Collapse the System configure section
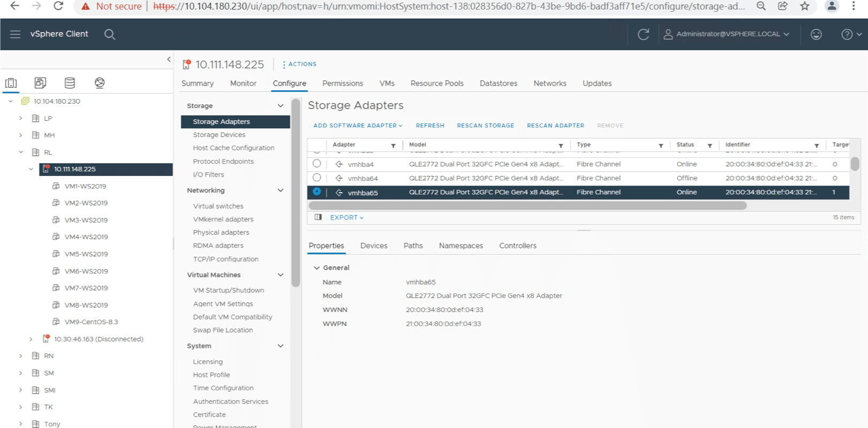The width and height of the screenshot is (868, 428). point(280,346)
